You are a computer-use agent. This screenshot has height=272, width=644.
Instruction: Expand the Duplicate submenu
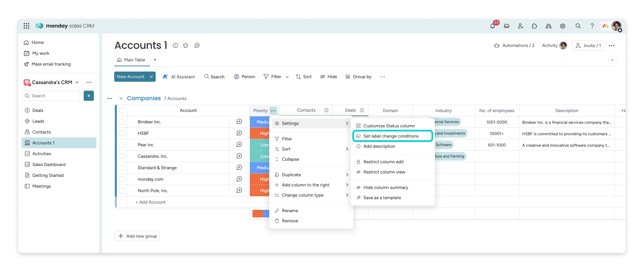[x=311, y=175]
